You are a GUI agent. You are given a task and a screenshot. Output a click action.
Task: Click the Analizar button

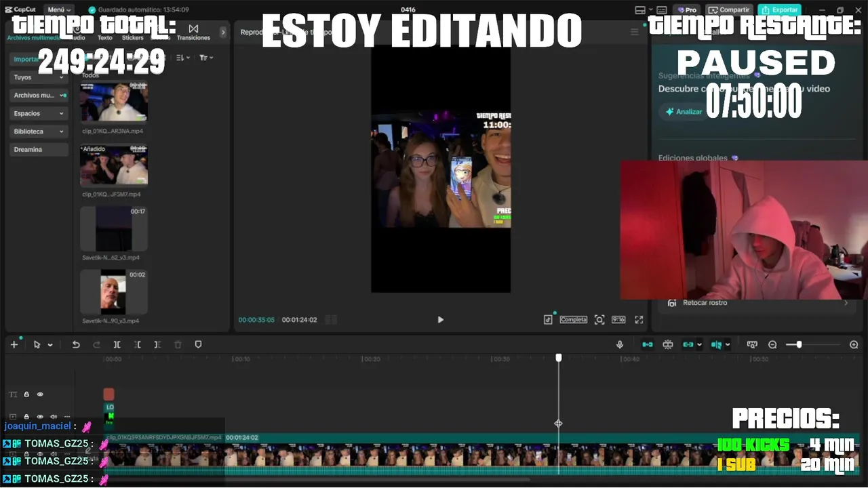pos(684,112)
